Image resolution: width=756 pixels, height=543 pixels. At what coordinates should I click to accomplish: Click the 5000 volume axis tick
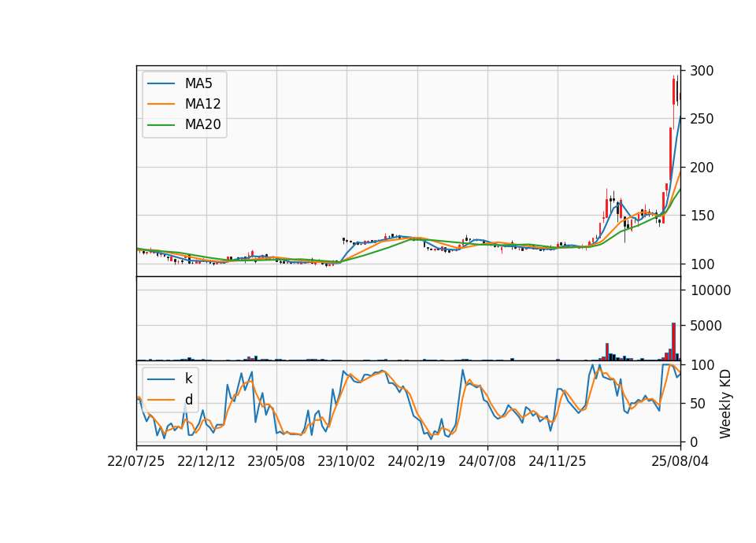706,326
